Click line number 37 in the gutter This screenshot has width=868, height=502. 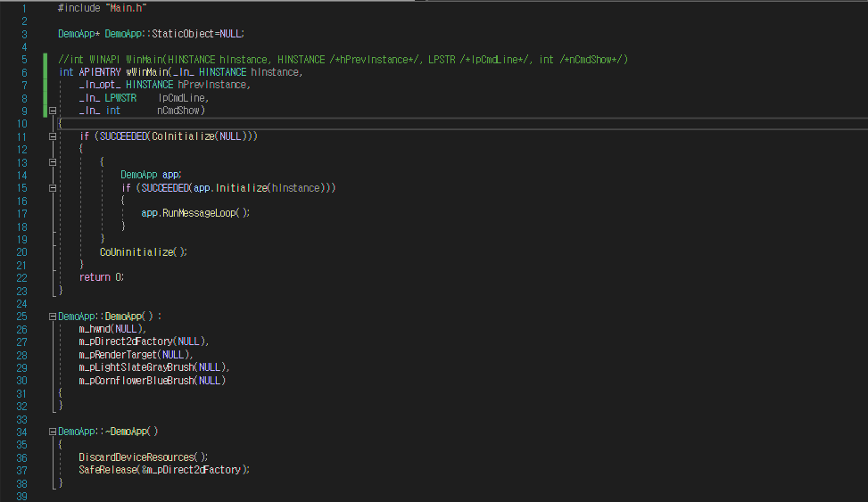point(21,471)
